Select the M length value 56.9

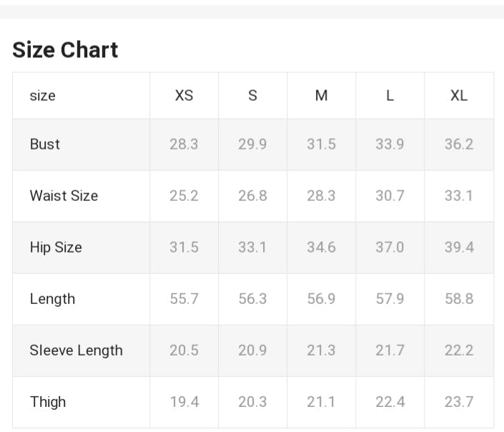[321, 299]
